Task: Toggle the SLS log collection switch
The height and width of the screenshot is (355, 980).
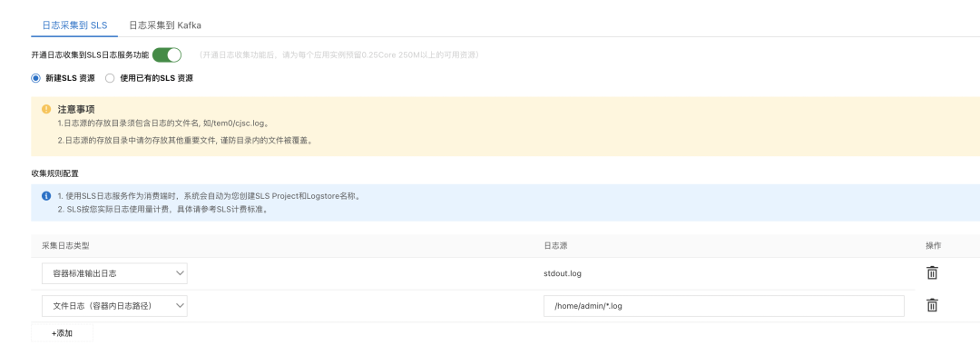Action: point(167,55)
